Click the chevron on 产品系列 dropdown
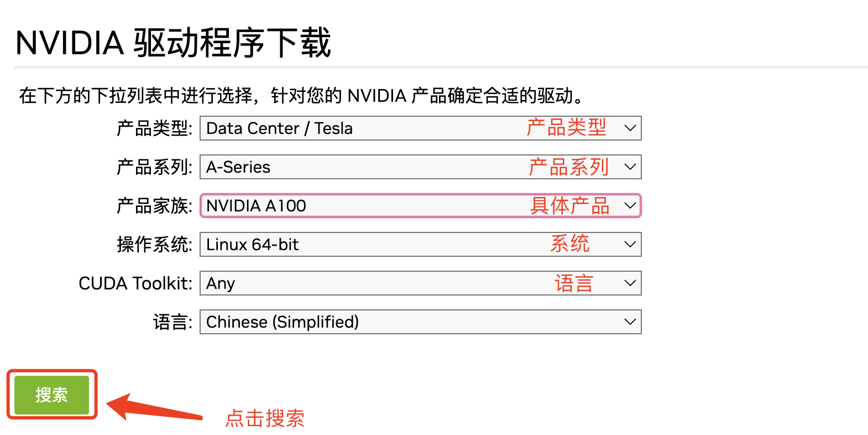 (629, 167)
